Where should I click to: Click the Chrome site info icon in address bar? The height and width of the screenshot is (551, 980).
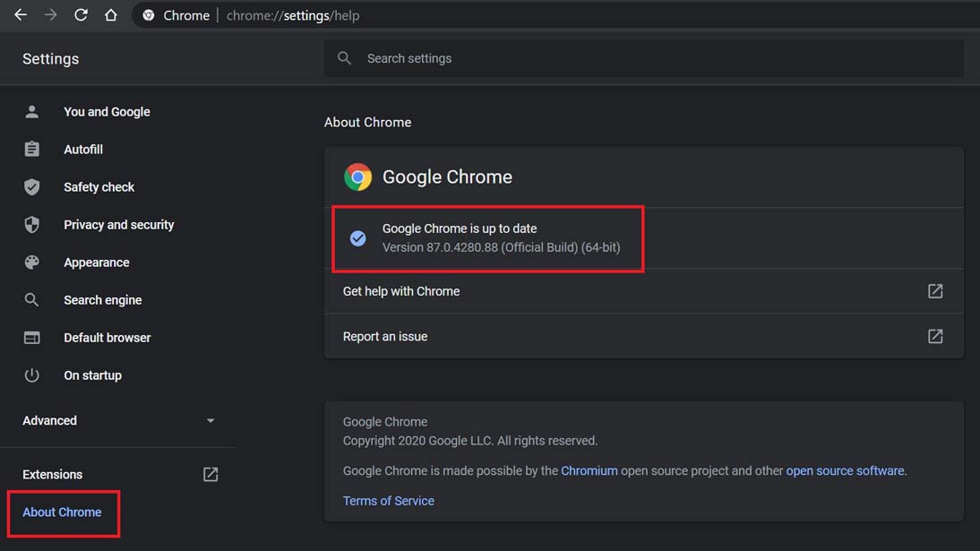pos(148,15)
